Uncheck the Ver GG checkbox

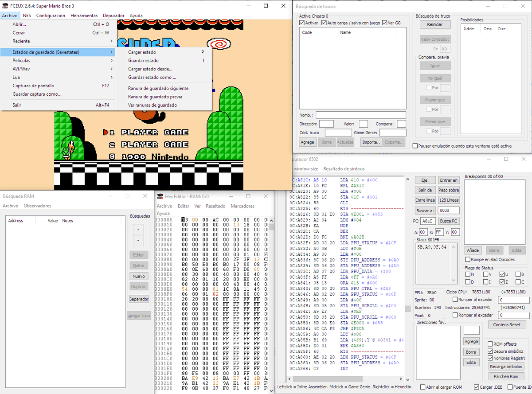(384, 23)
